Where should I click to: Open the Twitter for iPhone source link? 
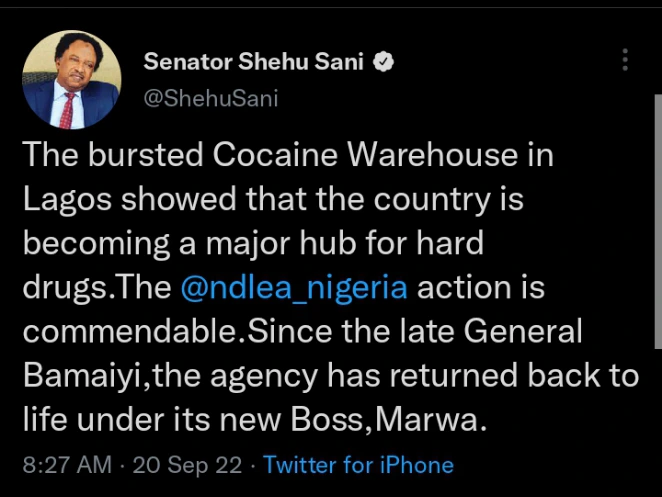(x=358, y=465)
